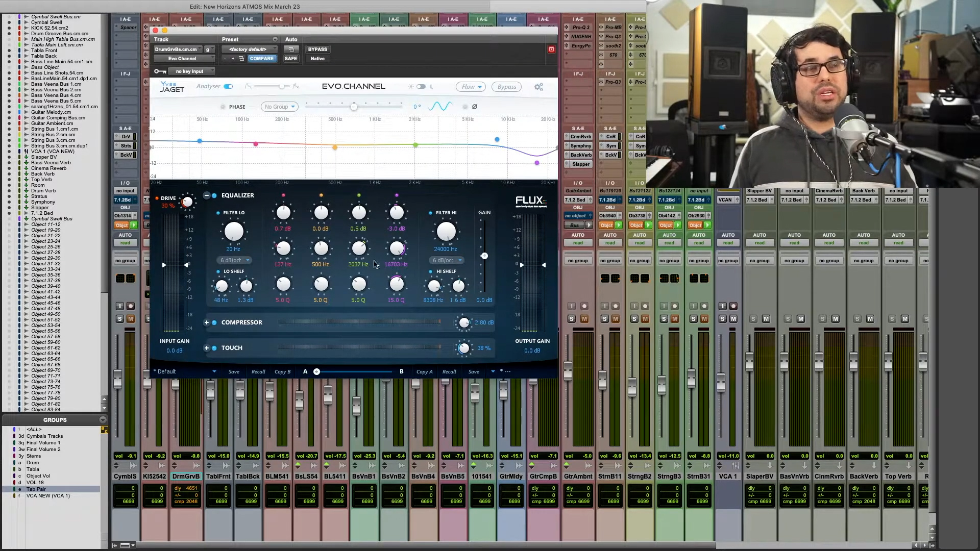980x551 pixels.
Task: Click the phase invert Ø icon
Action: coord(475,107)
